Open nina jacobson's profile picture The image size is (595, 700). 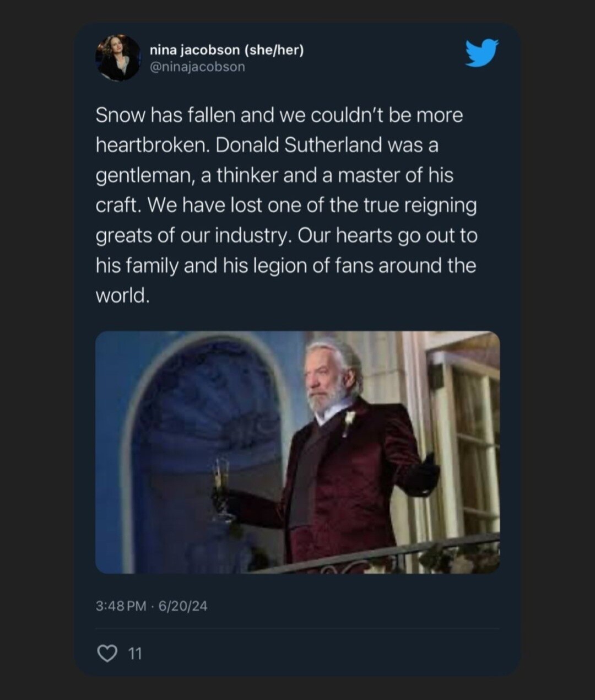[118, 58]
